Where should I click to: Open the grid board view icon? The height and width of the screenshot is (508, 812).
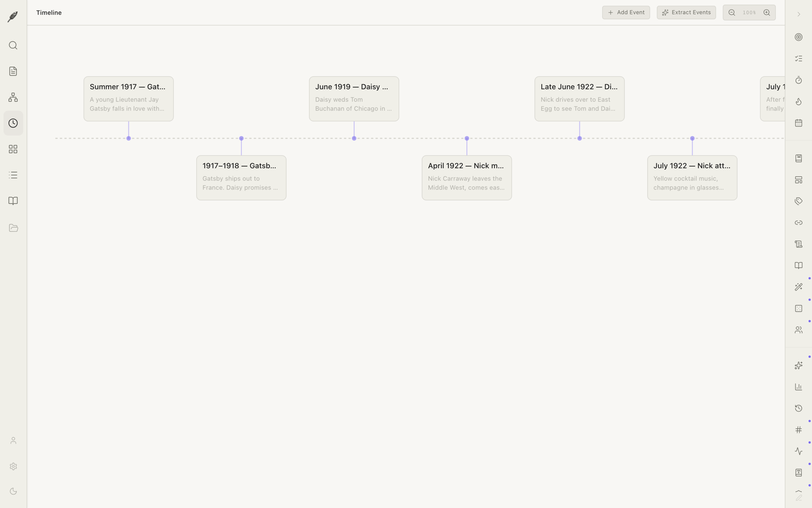13,149
